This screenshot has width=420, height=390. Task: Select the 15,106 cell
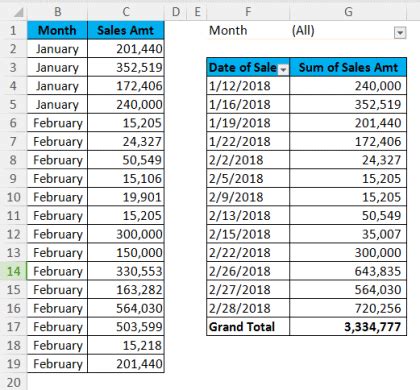[x=126, y=179]
